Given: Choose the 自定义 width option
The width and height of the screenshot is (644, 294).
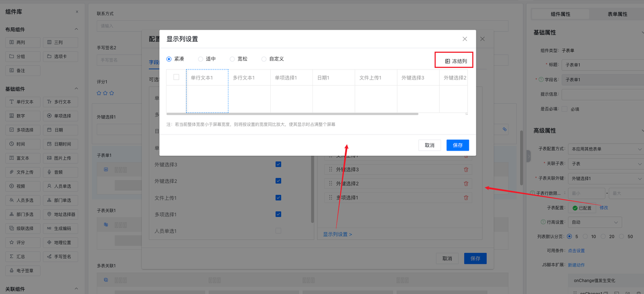Looking at the screenshot, I should point(264,59).
